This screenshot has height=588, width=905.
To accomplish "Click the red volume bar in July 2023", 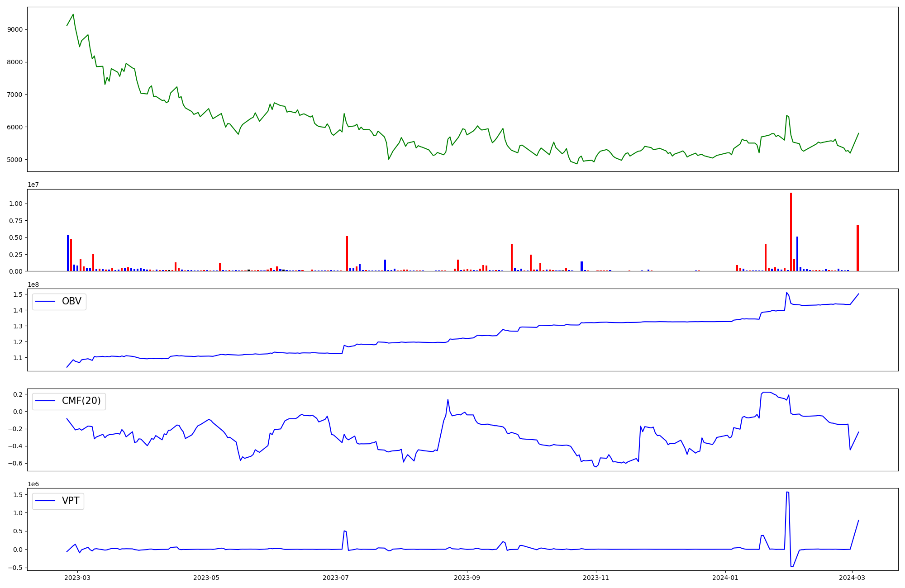I will coord(347,254).
